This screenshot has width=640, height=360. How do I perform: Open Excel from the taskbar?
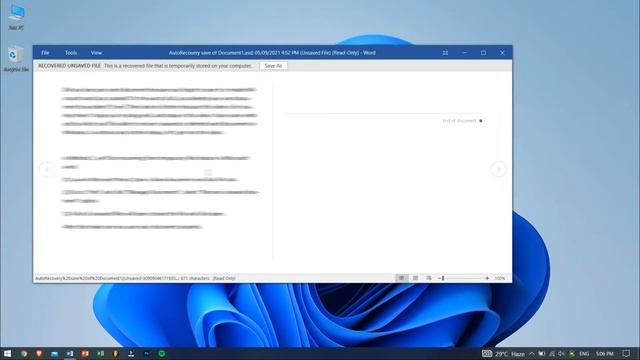100,353
